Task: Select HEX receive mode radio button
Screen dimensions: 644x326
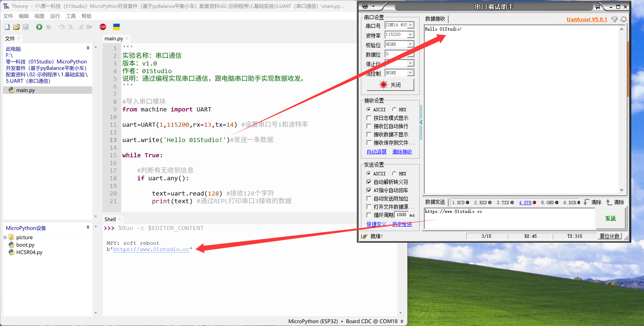Action: [x=394, y=109]
